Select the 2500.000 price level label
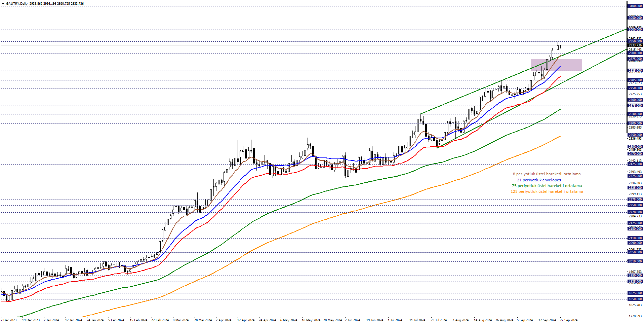644x324 pixels. pyautogui.click(x=635, y=147)
